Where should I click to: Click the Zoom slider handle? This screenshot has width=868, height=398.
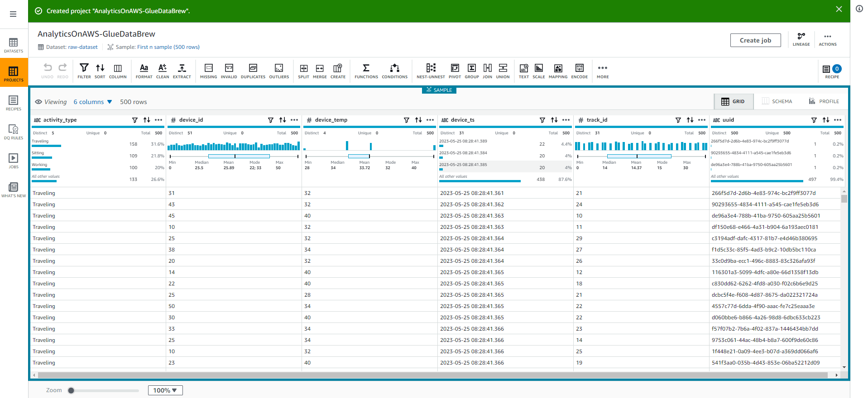(71, 390)
